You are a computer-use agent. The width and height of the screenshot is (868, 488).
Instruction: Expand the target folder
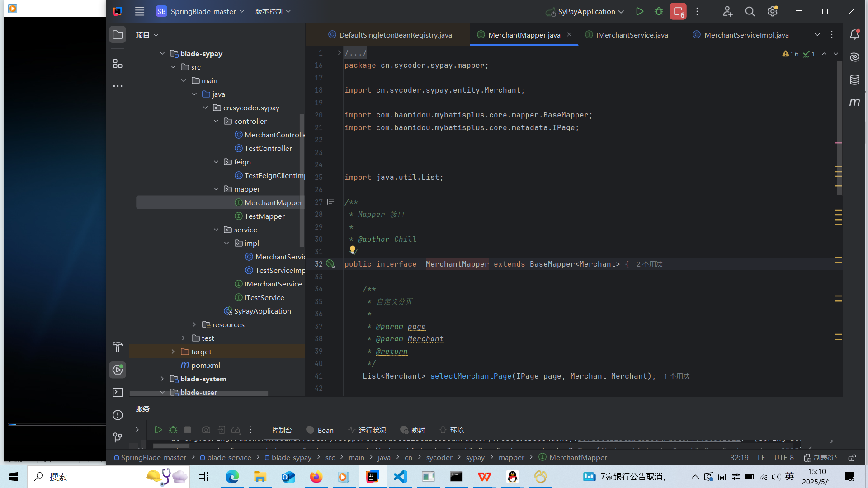point(173,352)
